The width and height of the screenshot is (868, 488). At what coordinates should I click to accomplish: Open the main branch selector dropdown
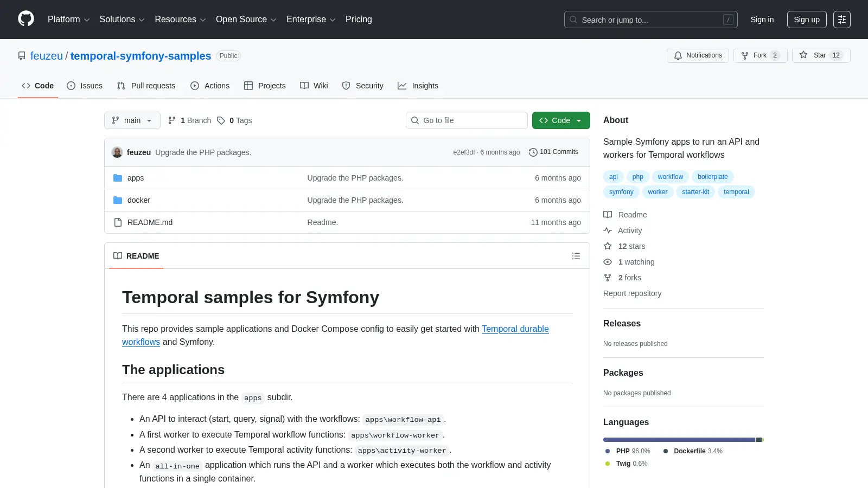click(x=132, y=120)
